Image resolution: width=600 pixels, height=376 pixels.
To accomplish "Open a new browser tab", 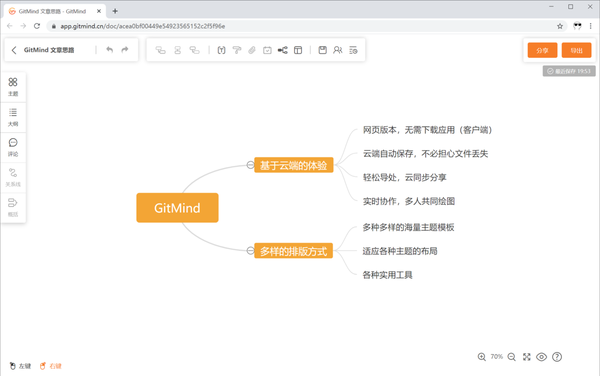I will tap(115, 11).
